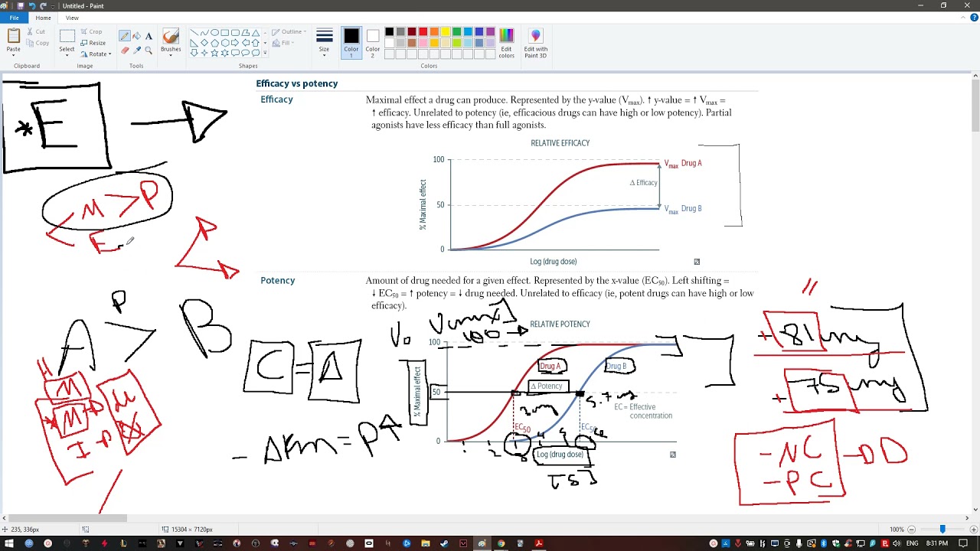Set Color 1 as active color

(x=351, y=43)
